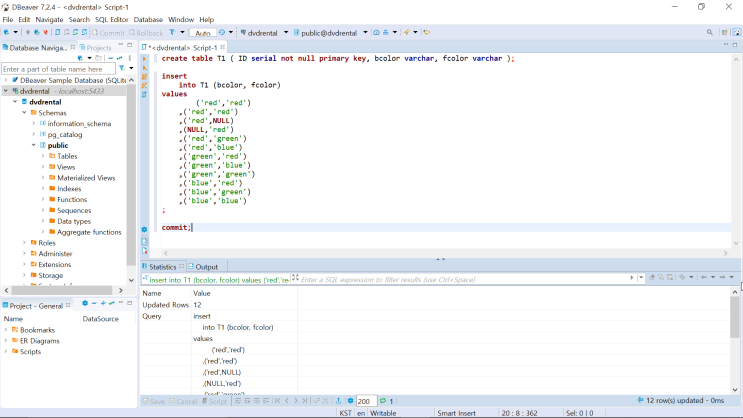The image size is (743, 418).
Task: Click the transaction mode icon beside Auto
Action: (172, 33)
